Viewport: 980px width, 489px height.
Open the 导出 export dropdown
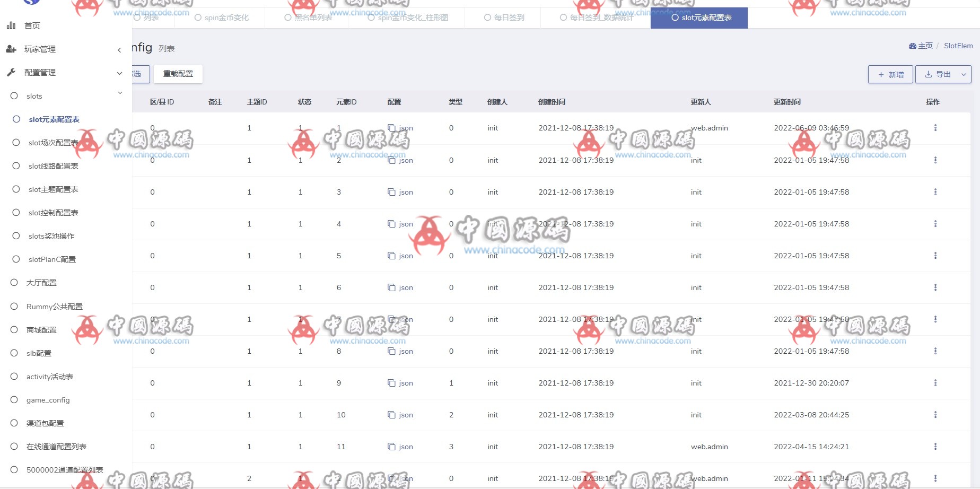[x=963, y=75]
